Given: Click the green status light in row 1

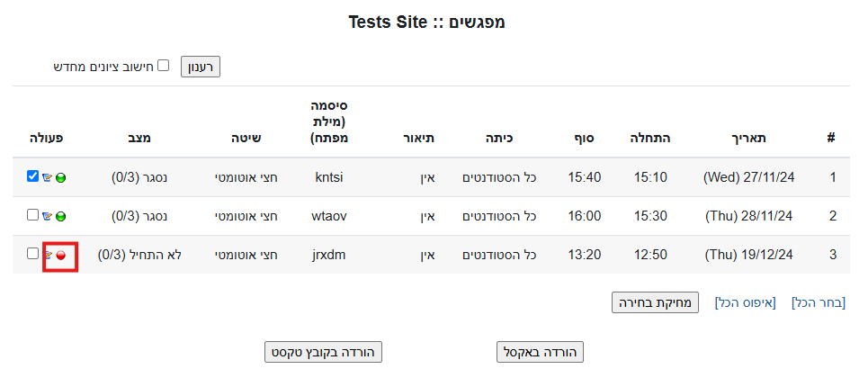Looking at the screenshot, I should click(61, 178).
